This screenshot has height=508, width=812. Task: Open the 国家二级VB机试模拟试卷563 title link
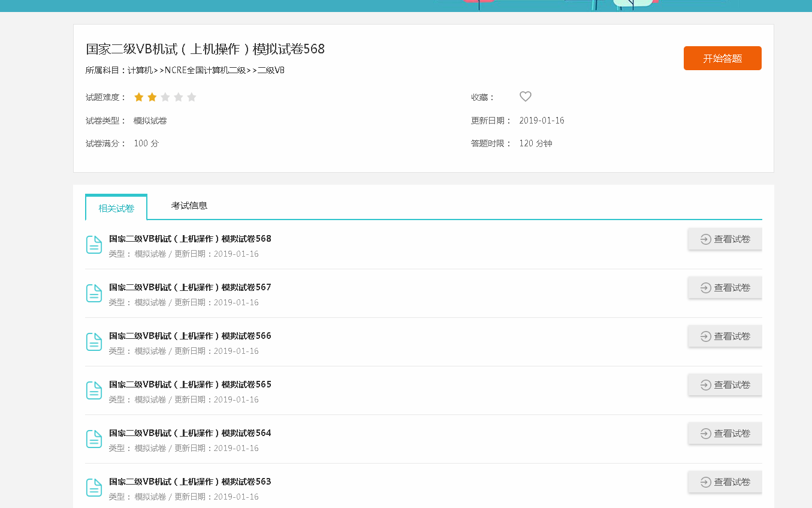190,482
